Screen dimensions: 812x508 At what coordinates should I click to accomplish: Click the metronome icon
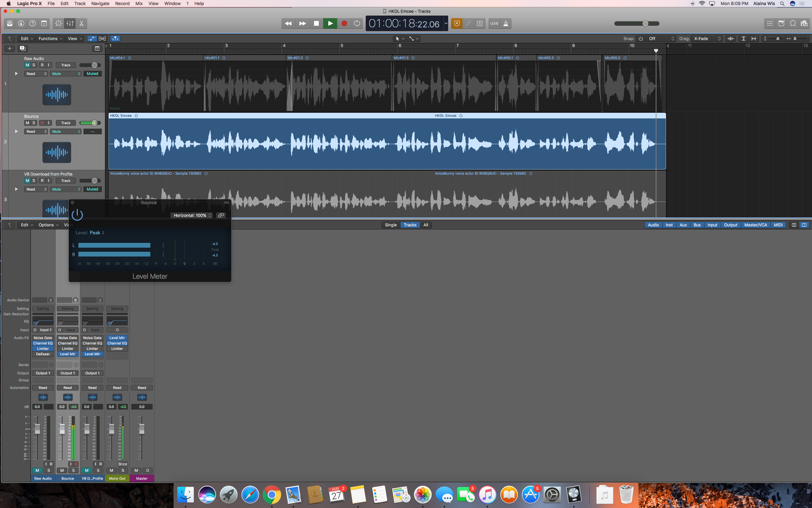(506, 23)
